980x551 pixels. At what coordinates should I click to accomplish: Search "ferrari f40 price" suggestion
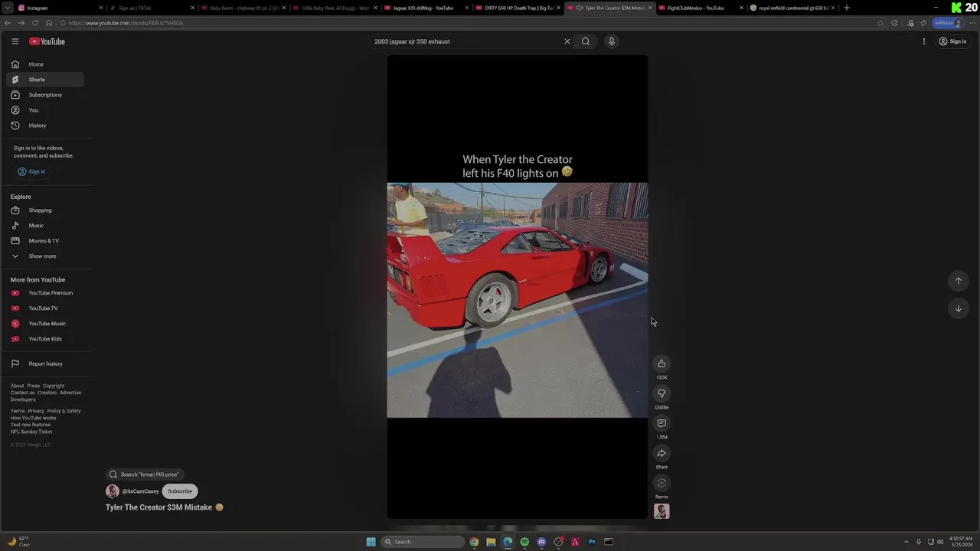point(145,474)
